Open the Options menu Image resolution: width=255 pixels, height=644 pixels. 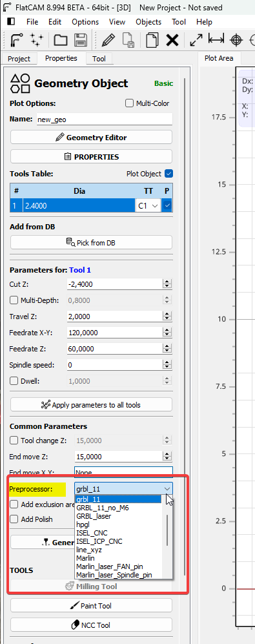(85, 22)
